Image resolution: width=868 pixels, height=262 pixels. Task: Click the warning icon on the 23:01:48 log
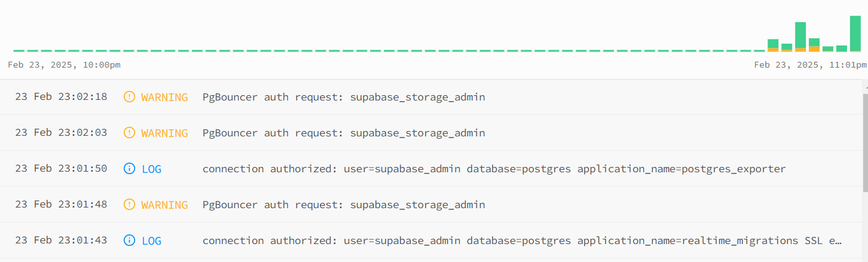pyautogui.click(x=129, y=205)
